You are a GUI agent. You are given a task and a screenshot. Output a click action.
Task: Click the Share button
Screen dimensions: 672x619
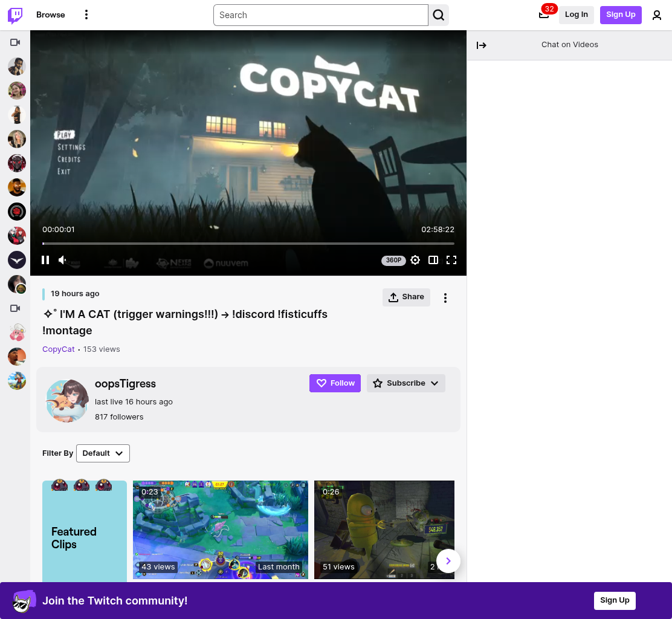pos(406,297)
